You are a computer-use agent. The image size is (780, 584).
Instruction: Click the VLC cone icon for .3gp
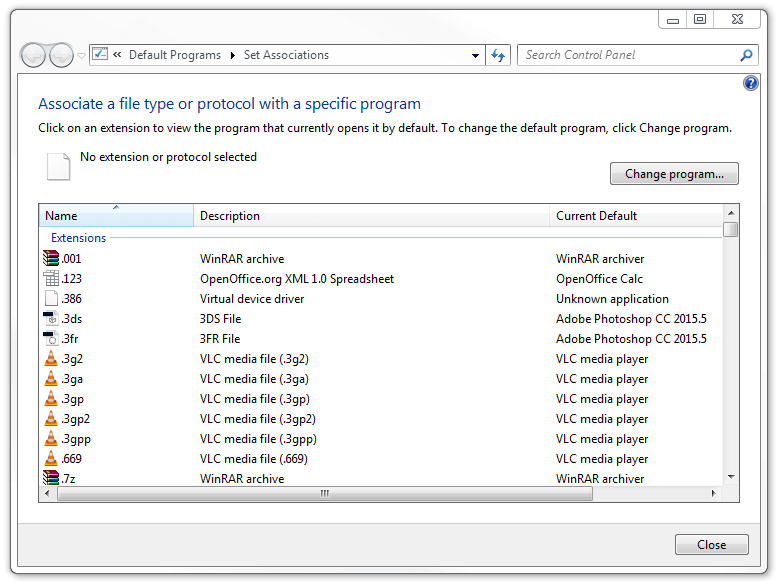51,398
